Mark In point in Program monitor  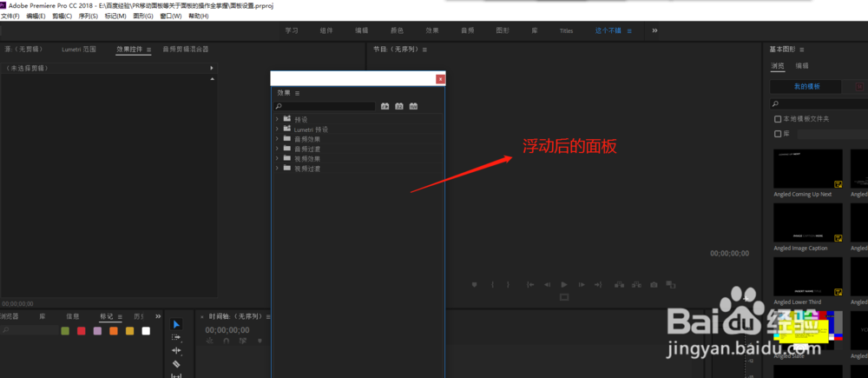tap(492, 284)
